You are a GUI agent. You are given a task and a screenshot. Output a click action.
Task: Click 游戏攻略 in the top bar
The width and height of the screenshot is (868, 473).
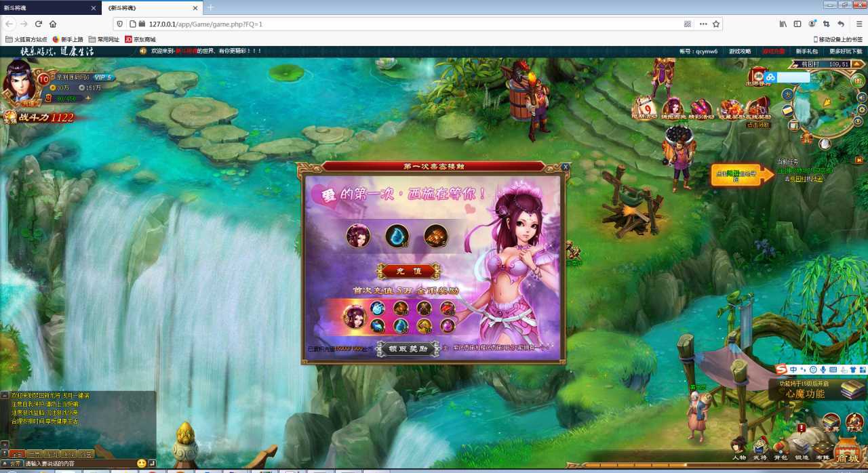(740, 52)
